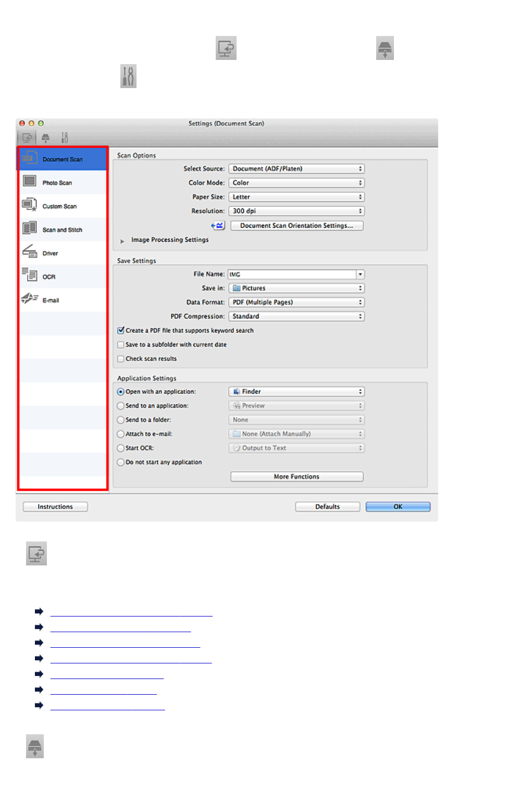Select Start OCR radio
This screenshot has height=789, width=532.
click(121, 448)
